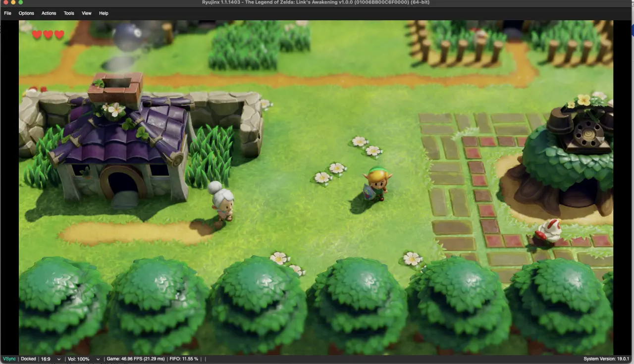Screen dimensions: 634x364
Task: Close the Ryujinx window with red button
Action: pyautogui.click(x=5, y=2)
